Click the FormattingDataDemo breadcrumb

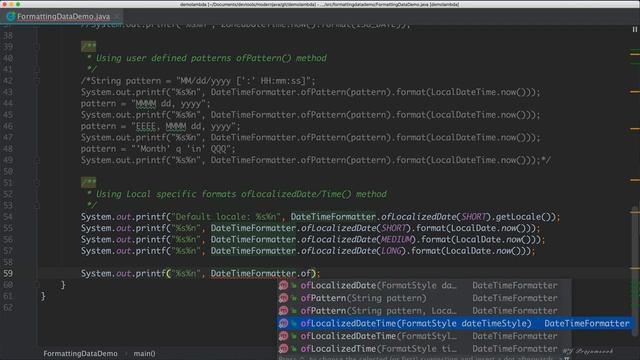coord(80,353)
